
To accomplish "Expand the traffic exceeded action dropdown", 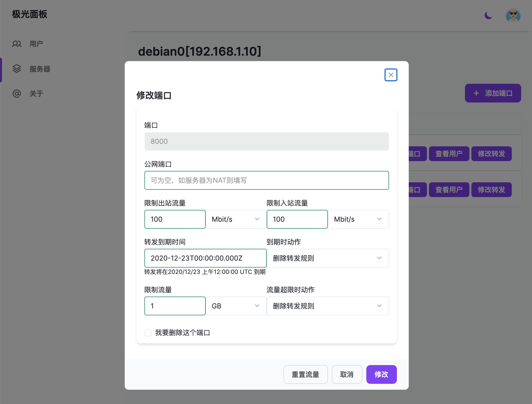I will [327, 306].
